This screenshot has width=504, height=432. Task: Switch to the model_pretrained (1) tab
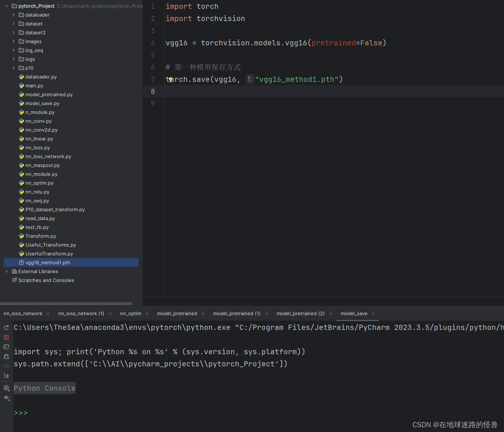(237, 314)
